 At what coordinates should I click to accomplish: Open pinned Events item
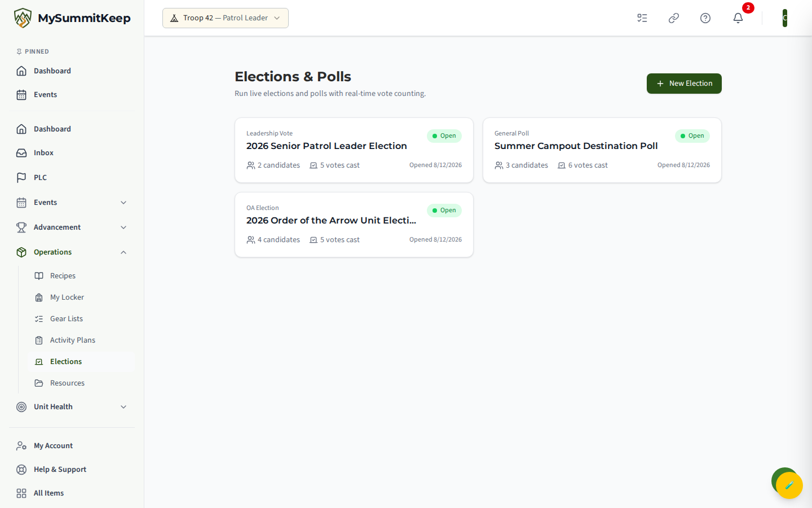(72, 95)
